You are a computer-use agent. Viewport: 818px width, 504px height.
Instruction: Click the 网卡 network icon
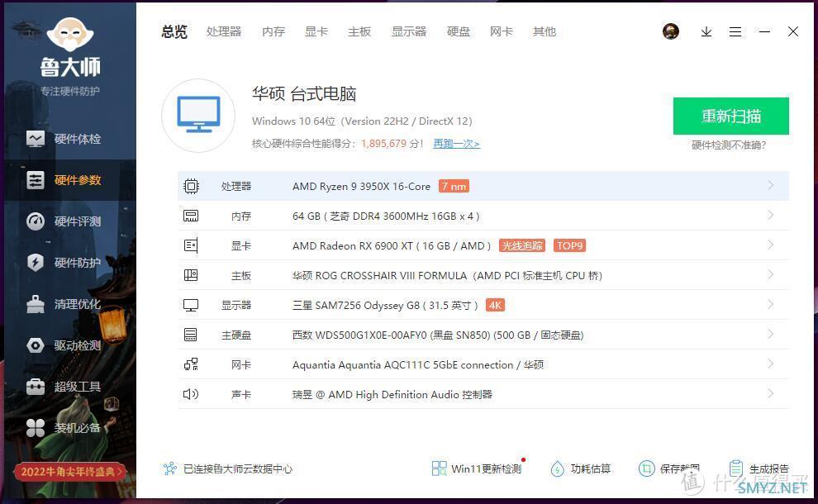pos(191,364)
